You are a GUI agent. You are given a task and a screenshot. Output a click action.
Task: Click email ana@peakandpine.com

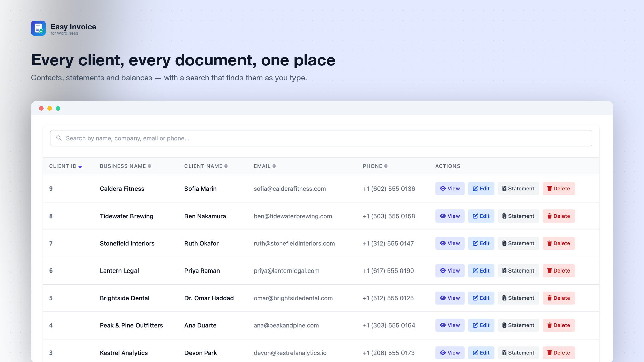tap(286, 325)
